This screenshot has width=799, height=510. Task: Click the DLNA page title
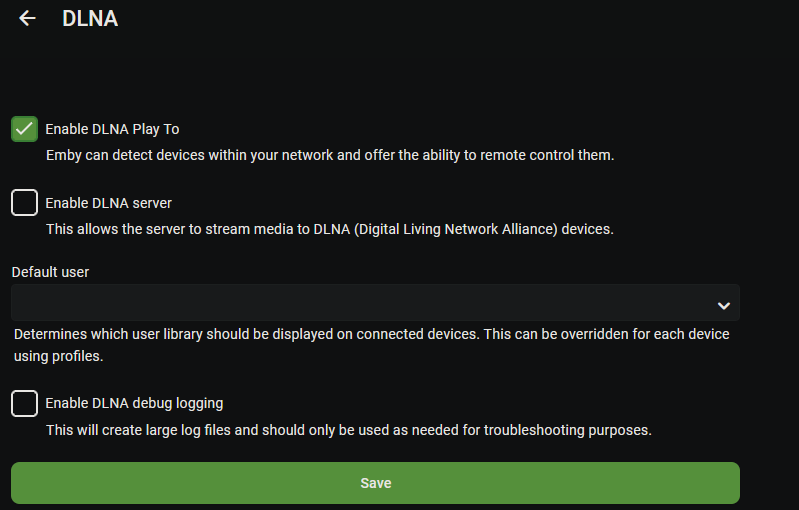point(90,18)
